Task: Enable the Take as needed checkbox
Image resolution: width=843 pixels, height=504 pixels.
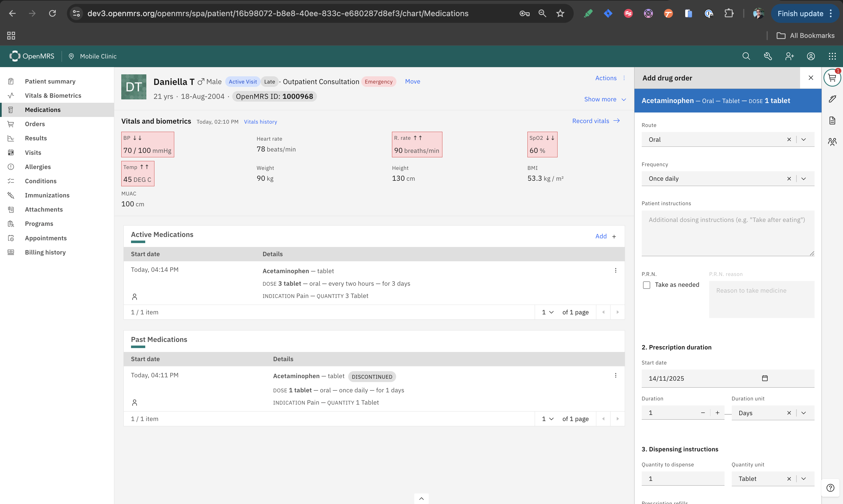Action: click(x=646, y=285)
